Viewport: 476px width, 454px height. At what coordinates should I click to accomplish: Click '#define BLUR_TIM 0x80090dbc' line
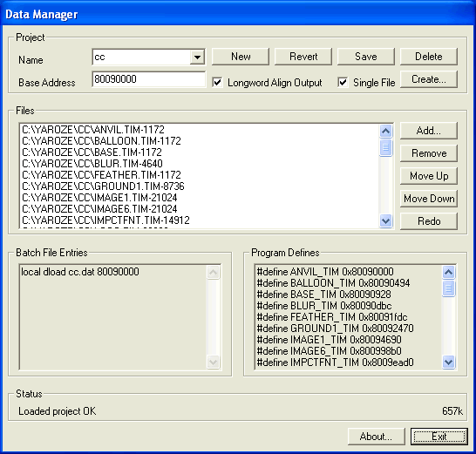point(324,306)
